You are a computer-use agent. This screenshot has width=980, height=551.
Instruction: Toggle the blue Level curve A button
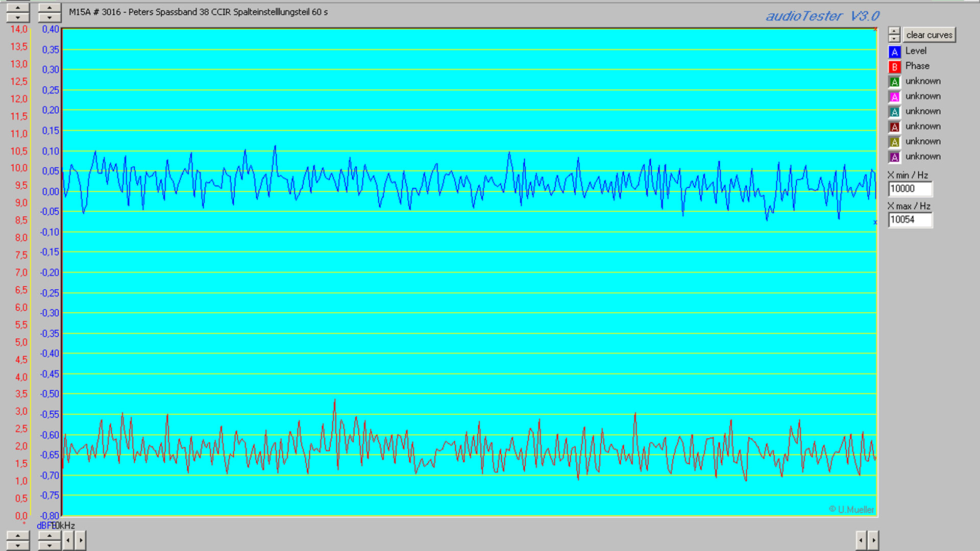pos(894,52)
